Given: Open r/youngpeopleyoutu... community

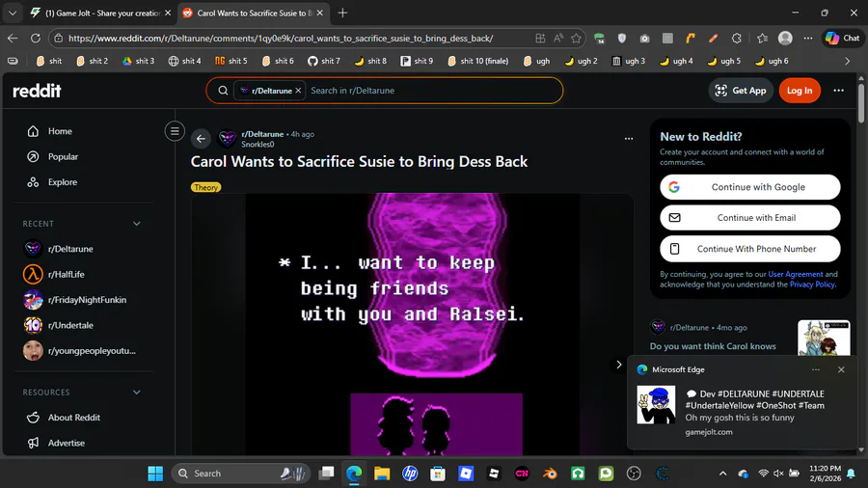Looking at the screenshot, I should [92, 351].
